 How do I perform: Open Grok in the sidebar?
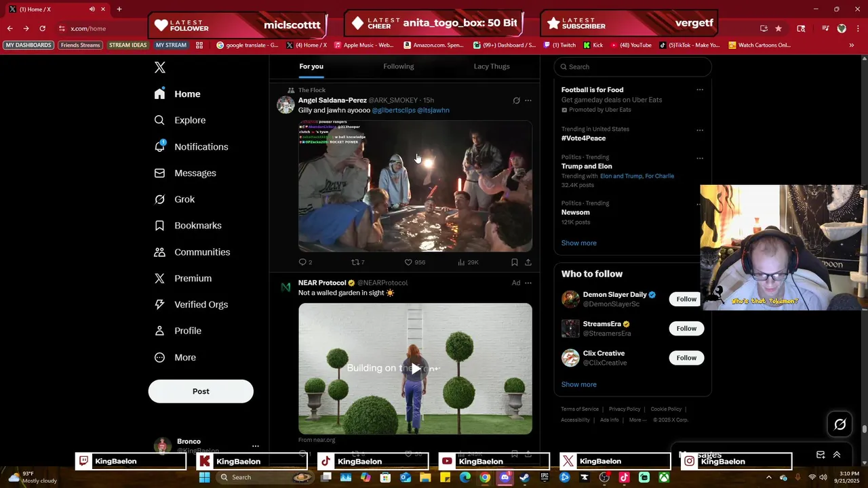point(174,199)
